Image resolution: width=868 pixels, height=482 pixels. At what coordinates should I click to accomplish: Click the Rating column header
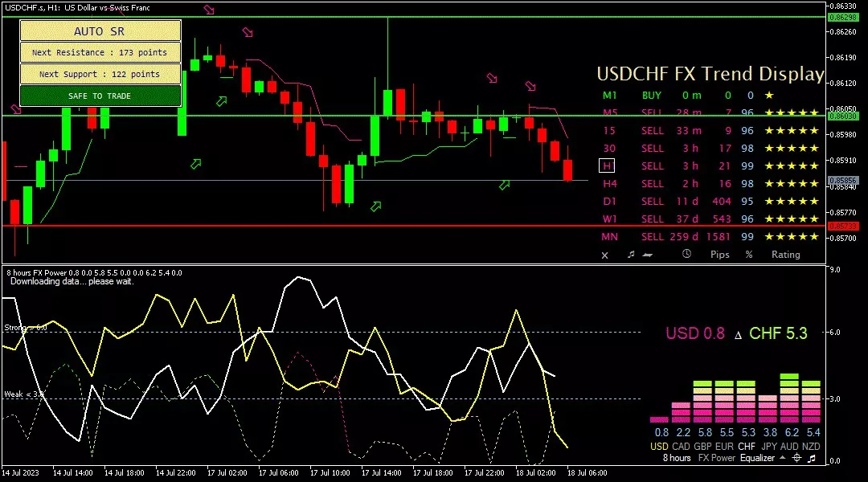pyautogui.click(x=785, y=255)
